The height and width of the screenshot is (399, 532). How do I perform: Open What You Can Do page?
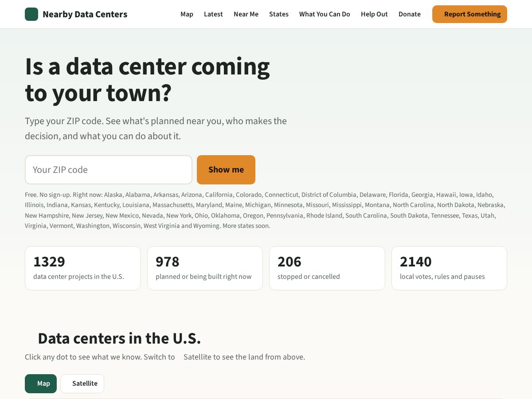coord(325,14)
